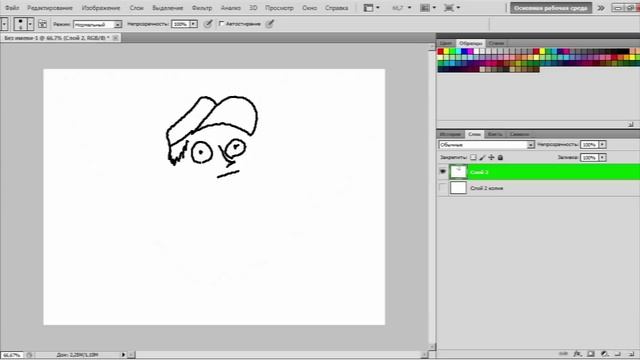Open the brush preset picker arrow

(30, 24)
